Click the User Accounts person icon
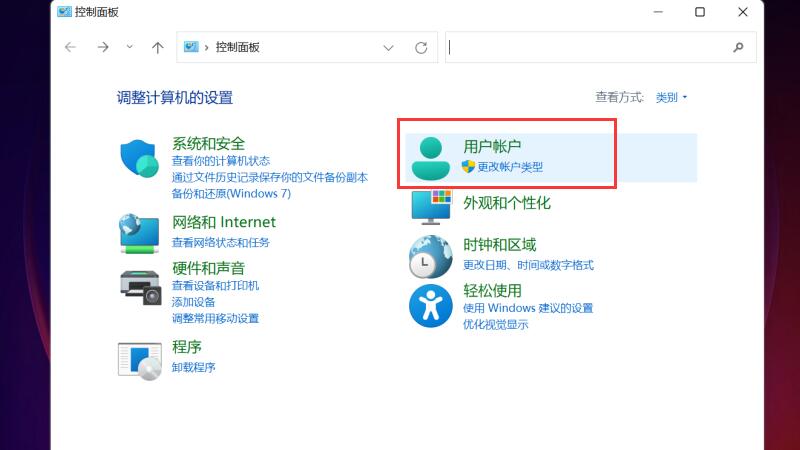Viewport: 800px width, 450px height. 432,158
